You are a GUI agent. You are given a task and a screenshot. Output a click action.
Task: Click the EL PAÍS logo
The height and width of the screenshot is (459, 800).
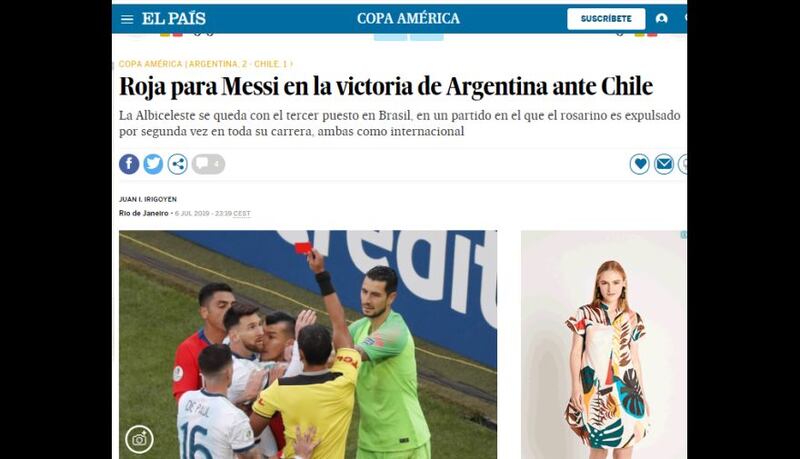[x=173, y=19]
